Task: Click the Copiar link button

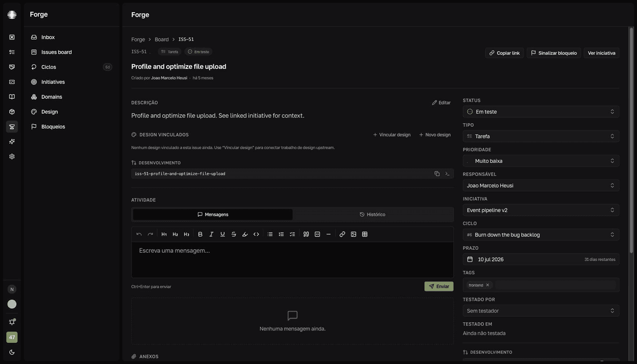Action: pyautogui.click(x=504, y=53)
